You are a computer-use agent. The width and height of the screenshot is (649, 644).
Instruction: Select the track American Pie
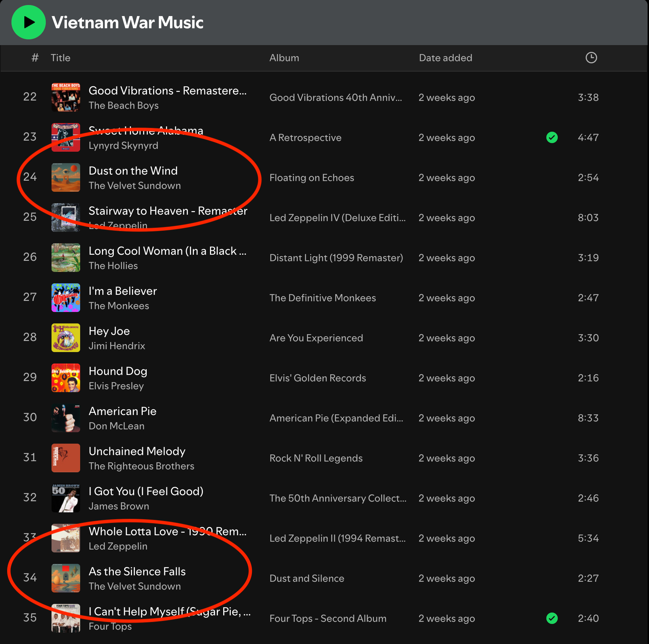[122, 411]
